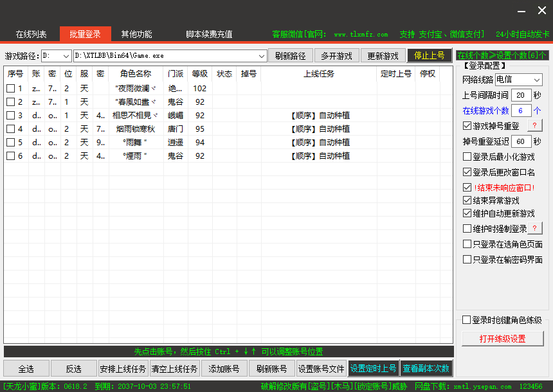Tick the checkbox for account row 2
Screen dimensions: 553x392
tap(10, 102)
